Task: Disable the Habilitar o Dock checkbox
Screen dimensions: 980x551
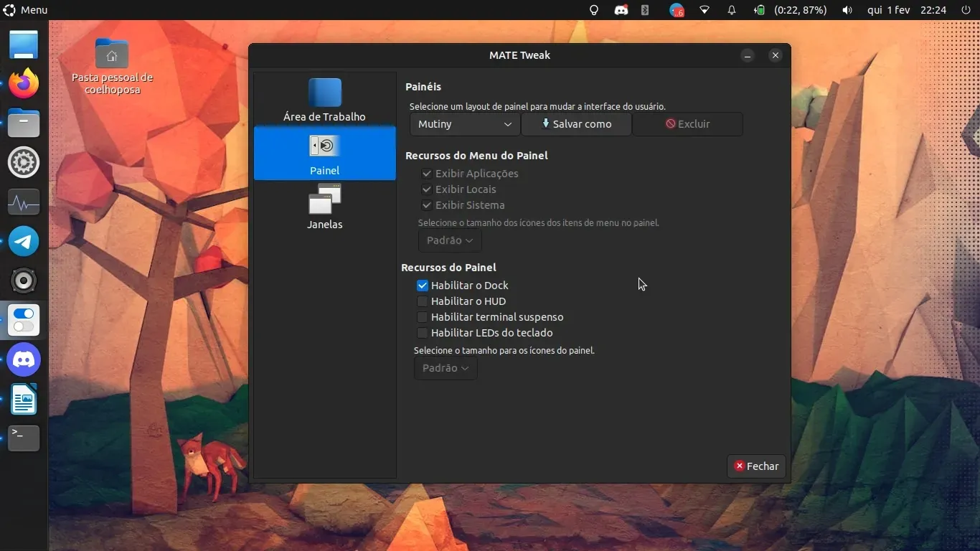Action: point(423,286)
